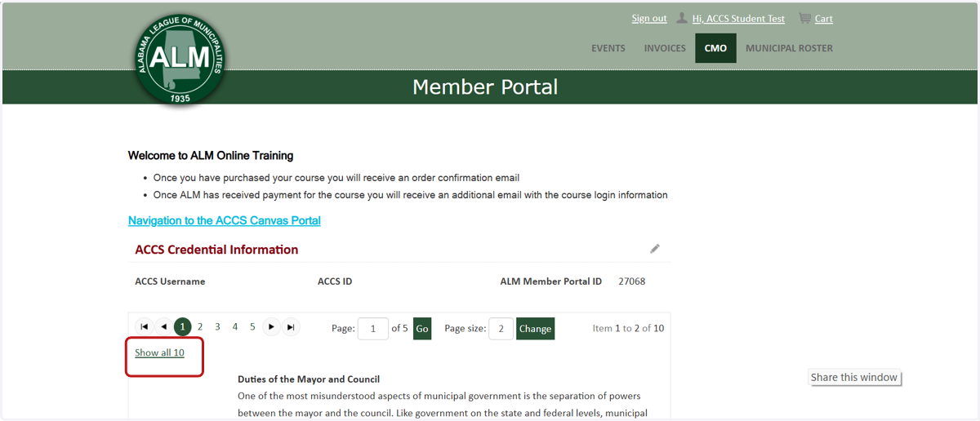Screen dimensions: 980x421
Task: Select page 1 in pager
Action: pos(182,327)
